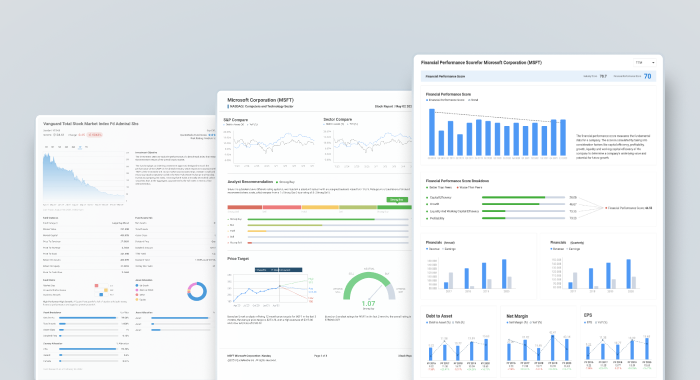700x380 pixels.
Task: Click the Profitability progress bar
Action: tap(523, 218)
